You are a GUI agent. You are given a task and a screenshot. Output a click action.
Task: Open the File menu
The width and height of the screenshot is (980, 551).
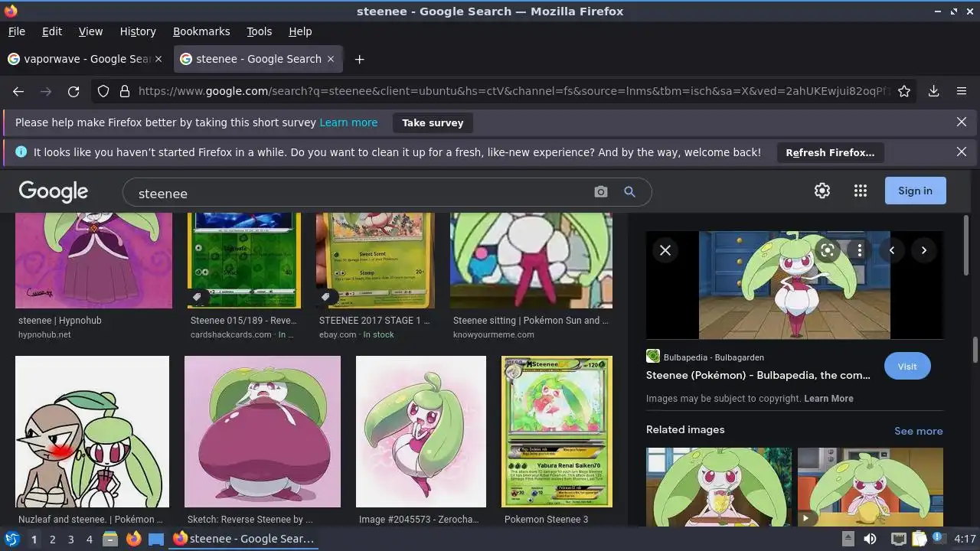(x=16, y=31)
